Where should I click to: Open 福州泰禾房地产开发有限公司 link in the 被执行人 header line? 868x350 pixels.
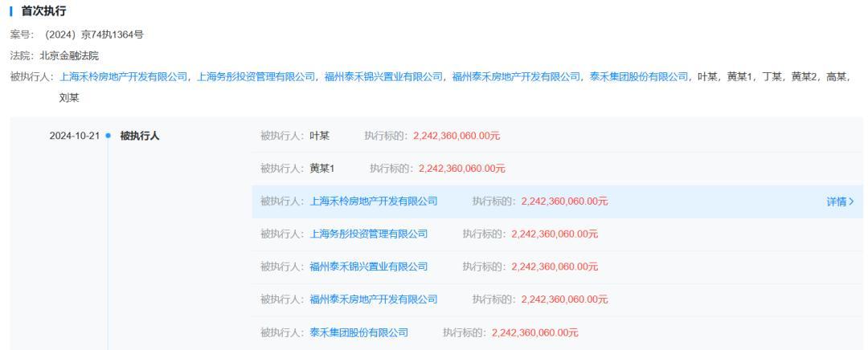point(517,77)
